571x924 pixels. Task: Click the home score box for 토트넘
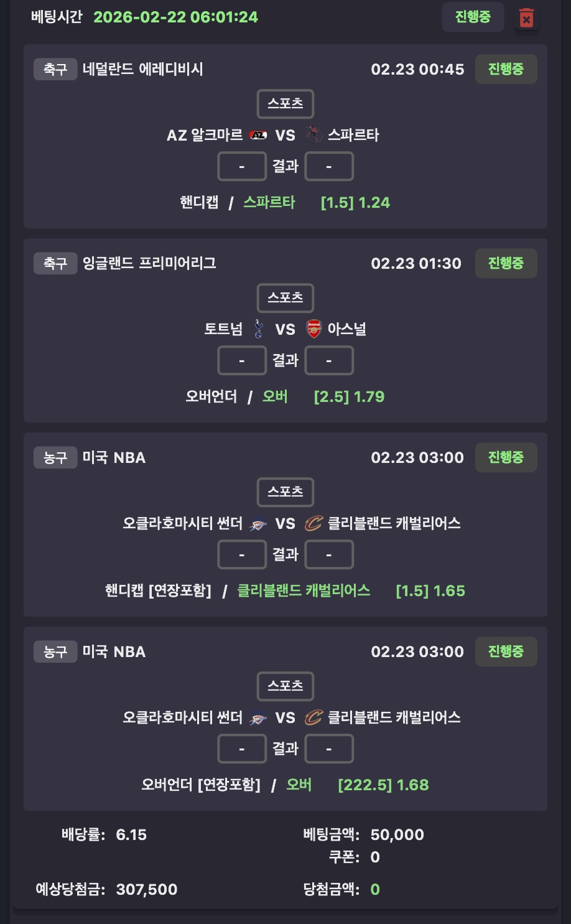click(242, 361)
